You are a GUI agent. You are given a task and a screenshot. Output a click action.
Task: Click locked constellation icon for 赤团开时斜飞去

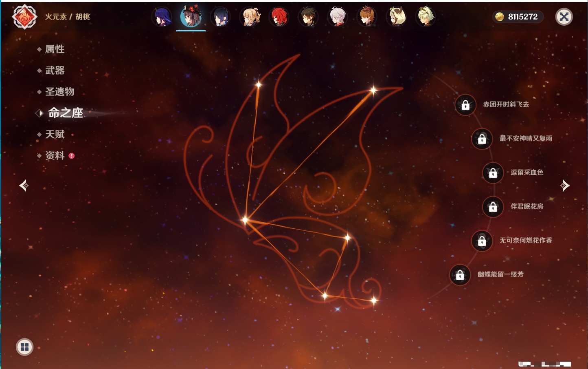465,105
